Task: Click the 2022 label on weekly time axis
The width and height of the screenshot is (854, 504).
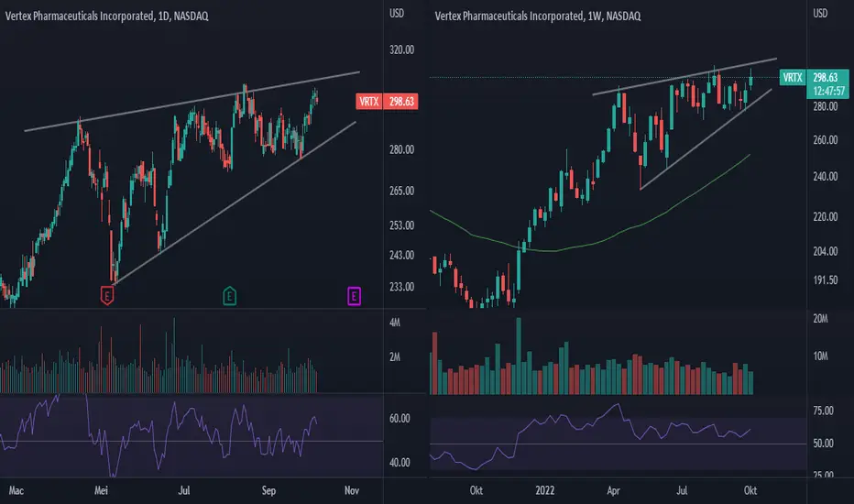Action: point(544,490)
